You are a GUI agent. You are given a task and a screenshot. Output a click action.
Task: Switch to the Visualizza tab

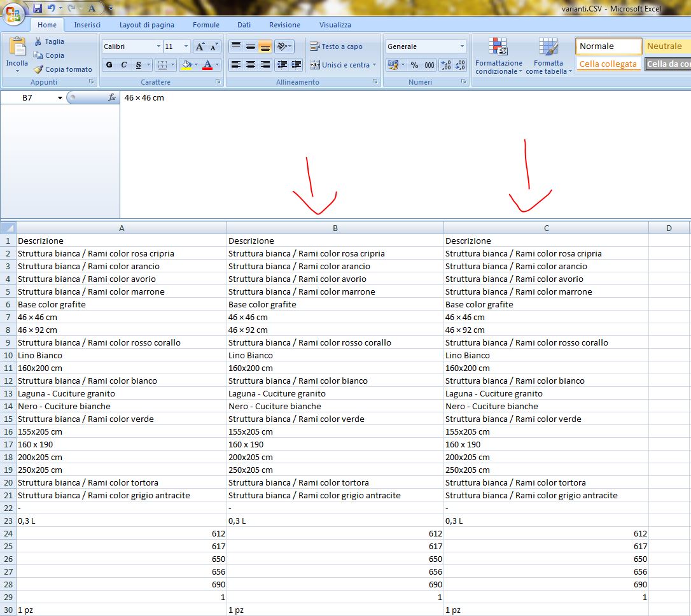pyautogui.click(x=335, y=25)
